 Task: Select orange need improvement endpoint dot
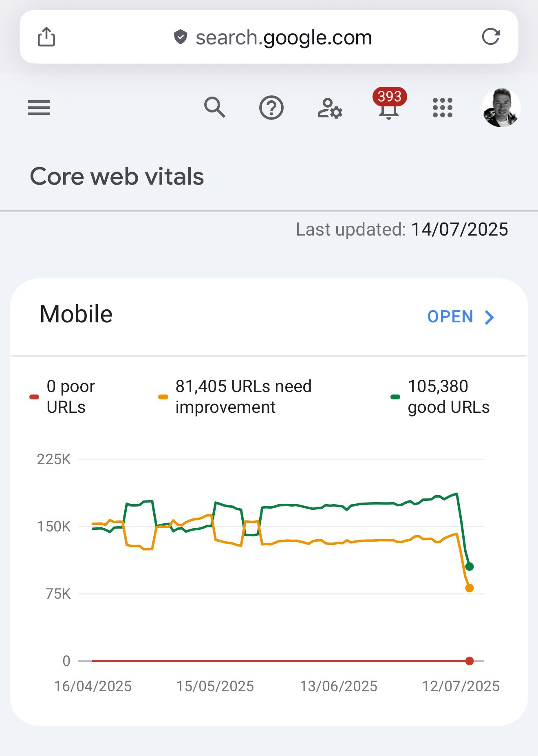[470, 588]
